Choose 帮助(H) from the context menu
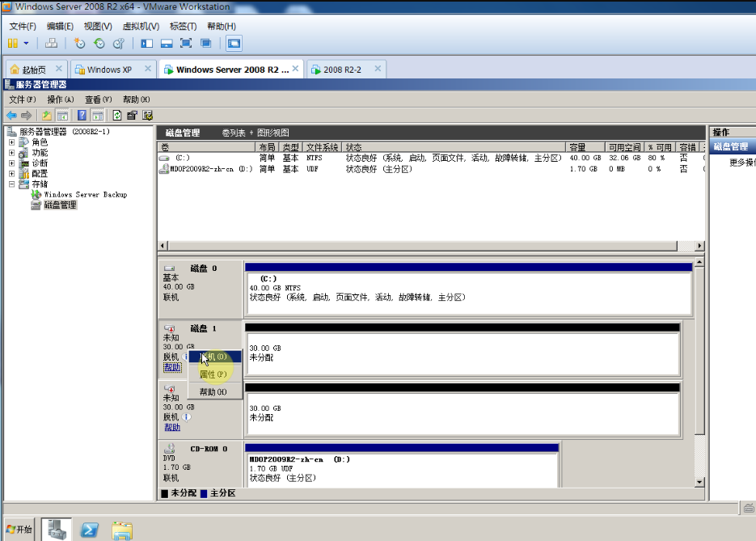Image resolution: width=756 pixels, height=541 pixels. [x=214, y=392]
